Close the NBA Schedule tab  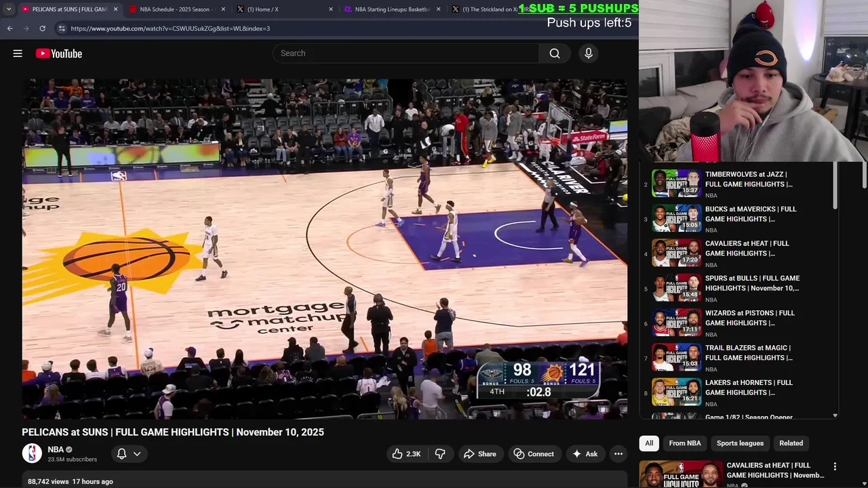pos(223,9)
